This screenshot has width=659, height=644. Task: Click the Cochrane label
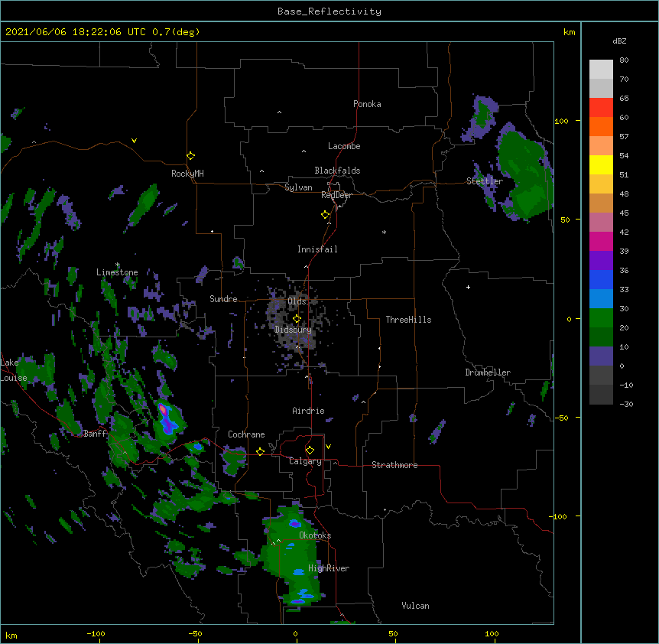click(x=246, y=434)
